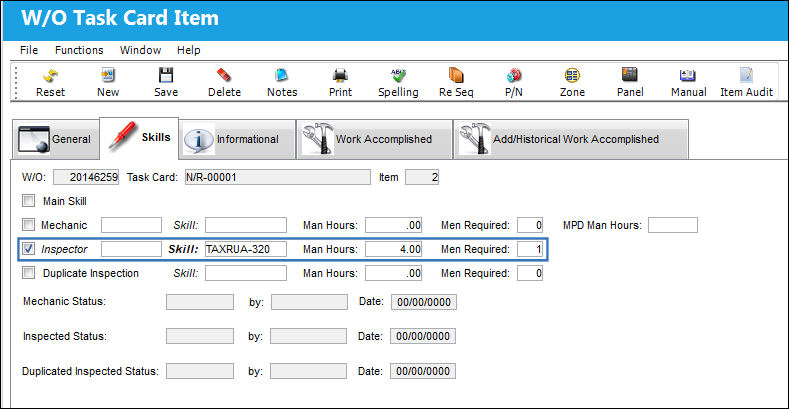
Task: Click Inspected Status by field
Action: (x=308, y=336)
